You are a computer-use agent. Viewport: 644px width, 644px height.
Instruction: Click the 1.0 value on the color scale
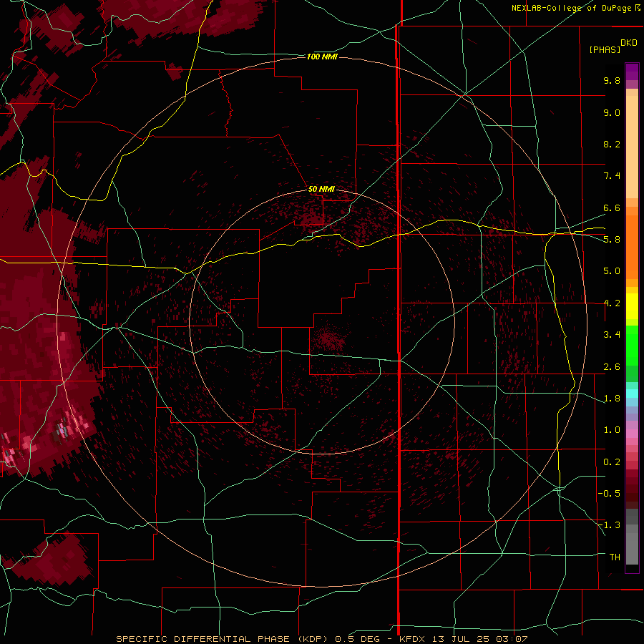pyautogui.click(x=612, y=430)
